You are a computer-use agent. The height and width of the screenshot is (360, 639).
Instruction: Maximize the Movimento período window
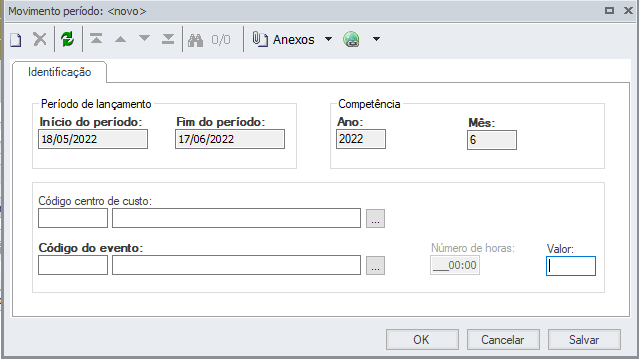(x=609, y=11)
